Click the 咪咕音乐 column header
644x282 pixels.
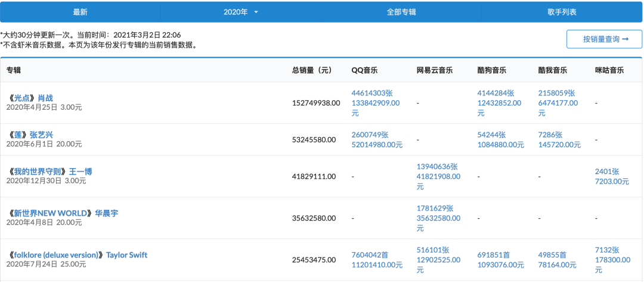(x=609, y=70)
